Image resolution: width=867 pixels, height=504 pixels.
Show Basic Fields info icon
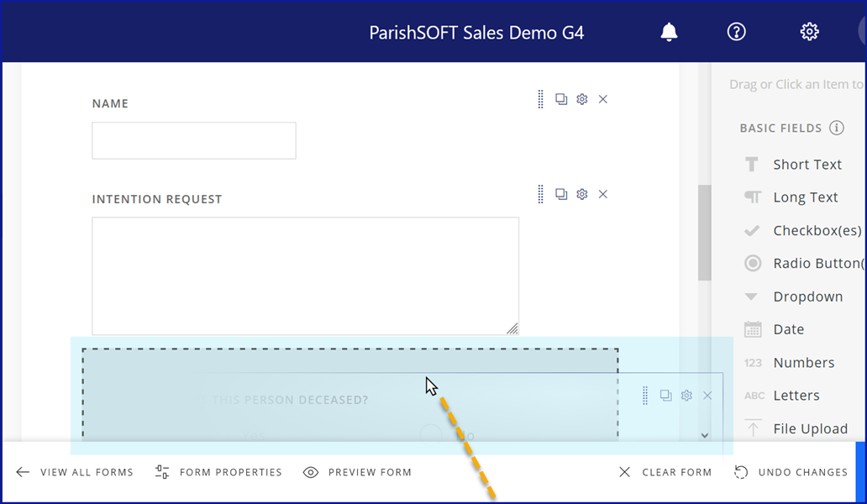click(837, 129)
